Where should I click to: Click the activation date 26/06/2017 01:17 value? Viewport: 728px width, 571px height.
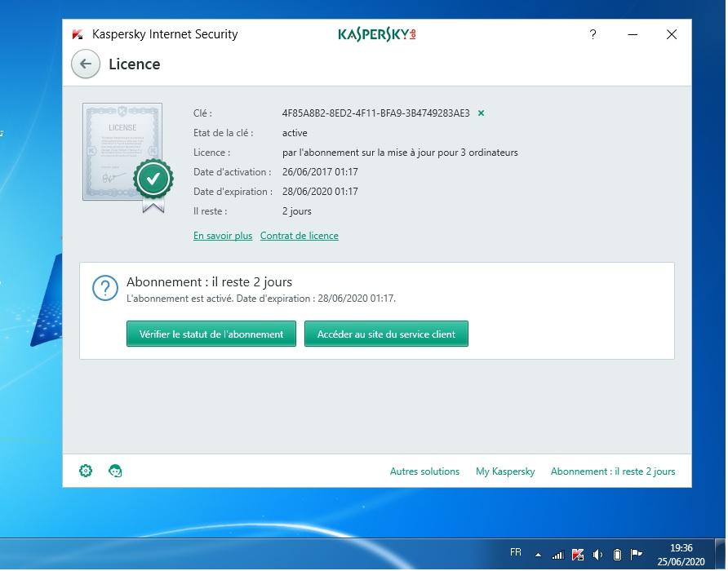pos(321,172)
